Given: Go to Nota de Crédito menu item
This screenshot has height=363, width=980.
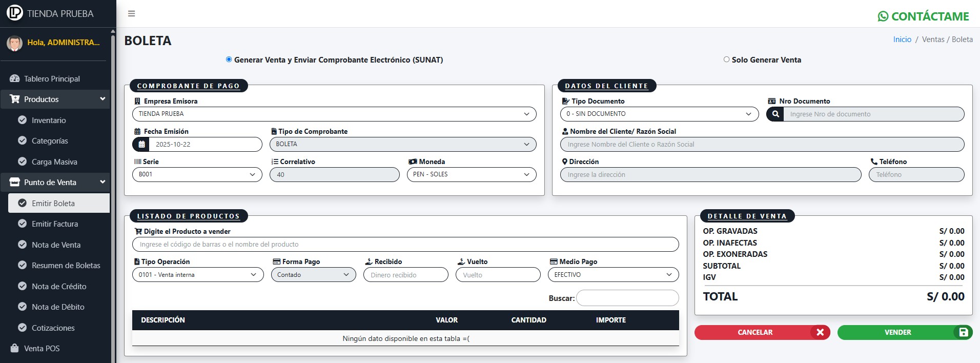Looking at the screenshot, I should (59, 287).
